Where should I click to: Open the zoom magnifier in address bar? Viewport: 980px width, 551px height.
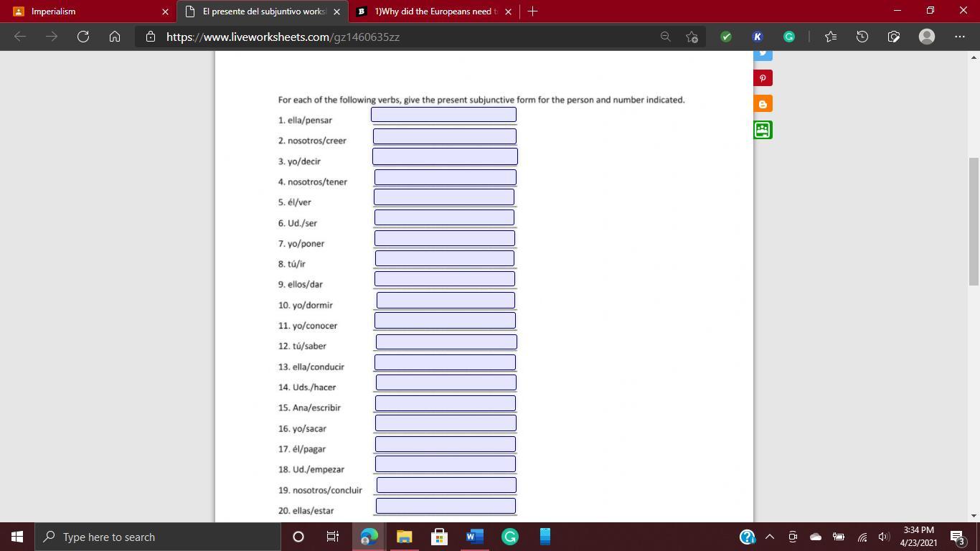(666, 37)
